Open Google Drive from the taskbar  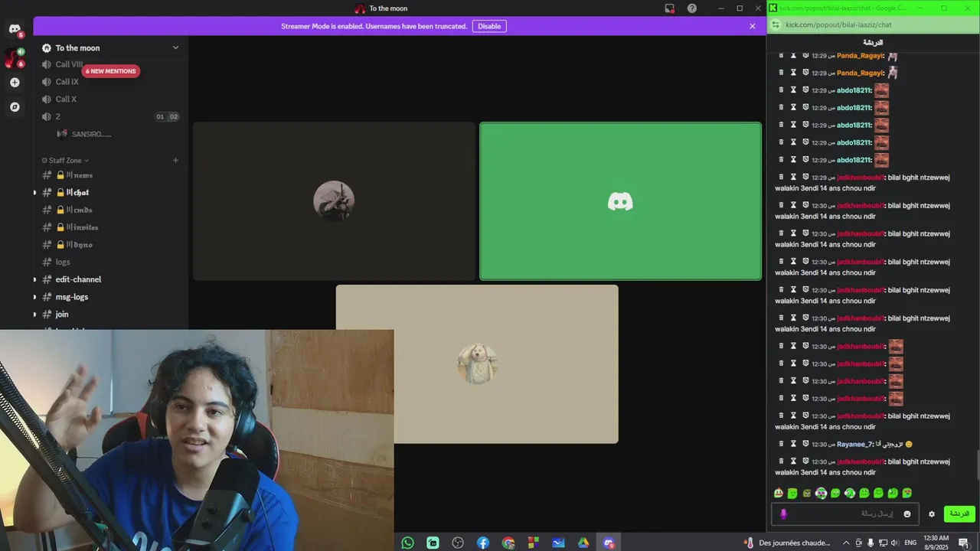click(x=583, y=543)
